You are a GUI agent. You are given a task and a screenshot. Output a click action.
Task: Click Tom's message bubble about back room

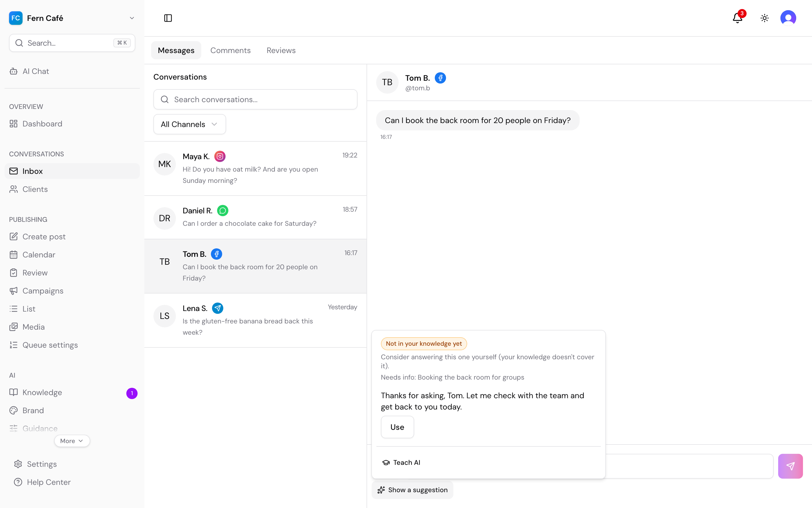point(477,120)
